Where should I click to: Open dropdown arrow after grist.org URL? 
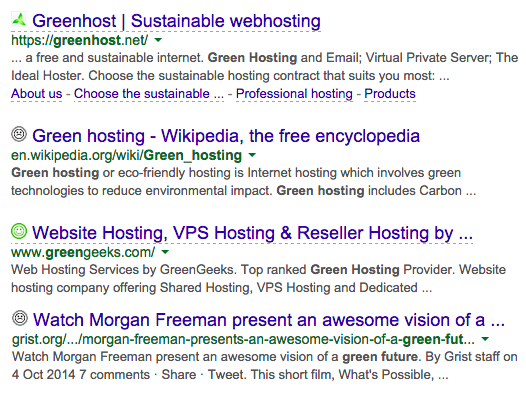(x=485, y=339)
